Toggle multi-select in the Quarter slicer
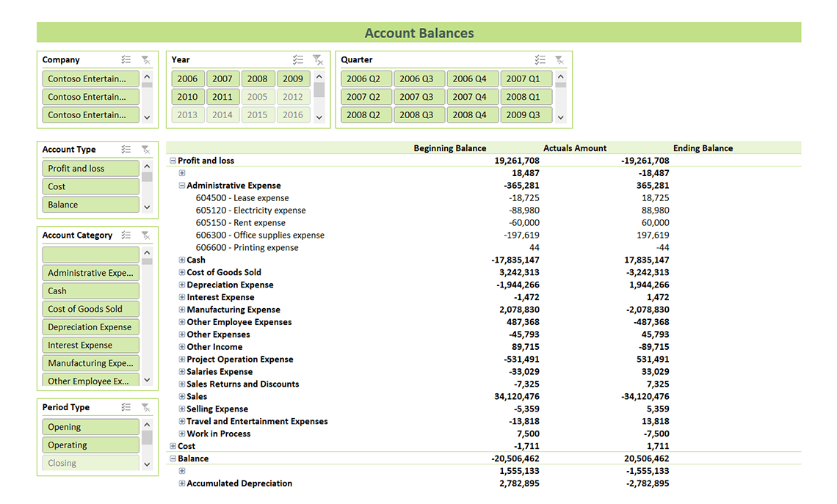837x504 pixels. coord(540,59)
